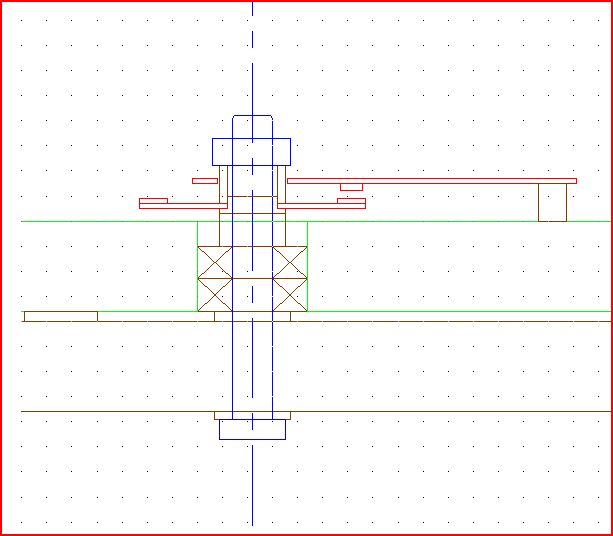Select the blue nut rectangle on the bolt
The height and width of the screenshot is (536, 613).
[251, 152]
